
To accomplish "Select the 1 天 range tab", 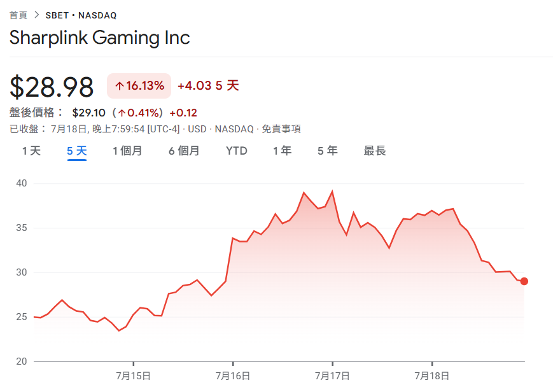I will 31,151.
